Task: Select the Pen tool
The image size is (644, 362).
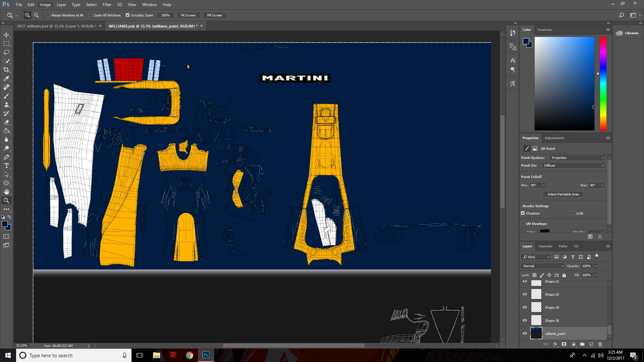Action: (x=6, y=157)
